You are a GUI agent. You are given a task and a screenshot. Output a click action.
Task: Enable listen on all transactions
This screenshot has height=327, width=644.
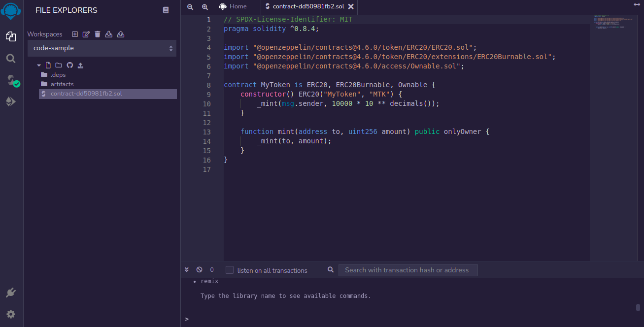click(230, 270)
